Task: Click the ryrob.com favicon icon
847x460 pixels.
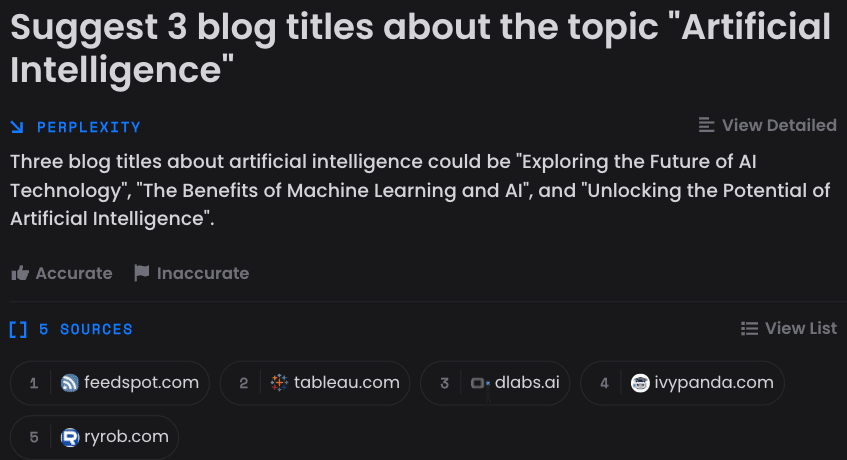Action: point(69,437)
